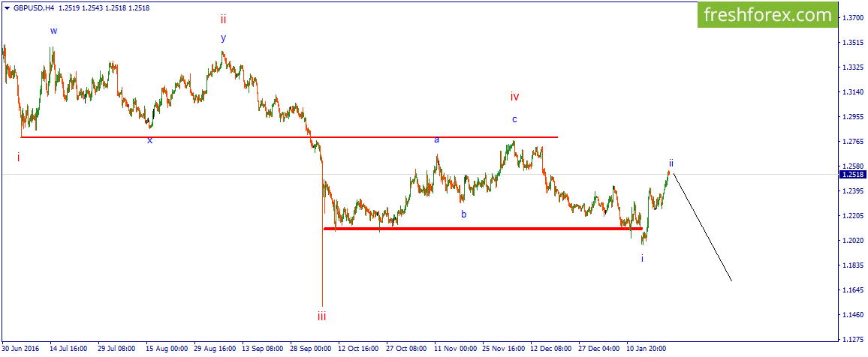868x357 pixels.
Task: Click the freshforex.com logo banner
Action: click(x=767, y=15)
